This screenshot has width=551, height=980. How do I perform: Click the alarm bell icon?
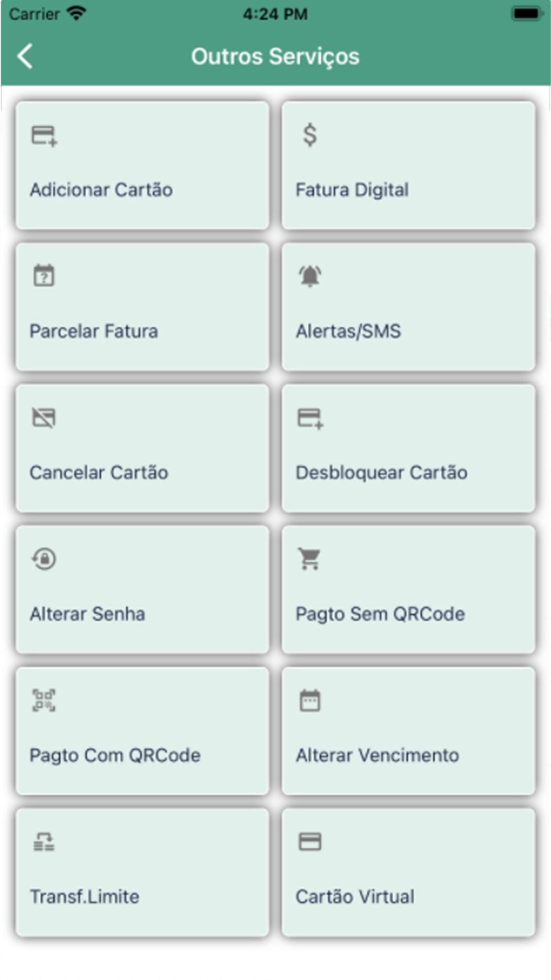pos(310,276)
